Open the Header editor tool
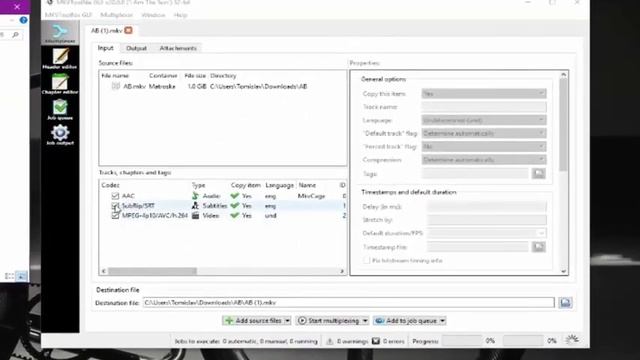The height and width of the screenshot is (360, 640). pos(60,58)
